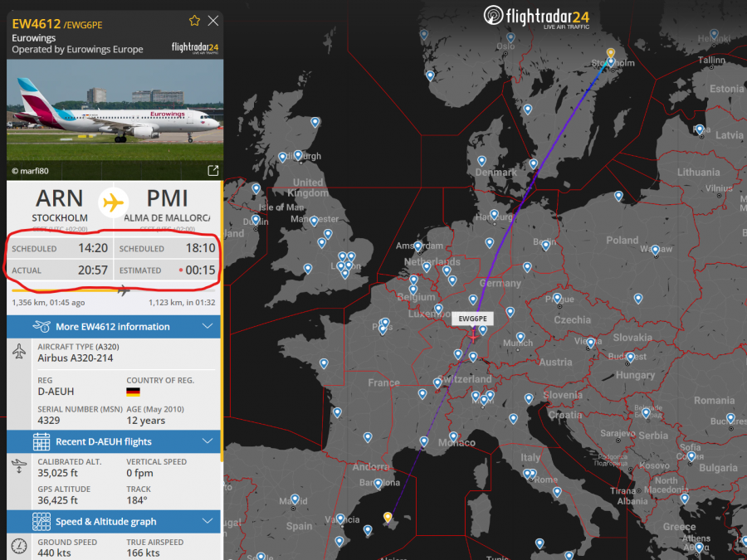Screen dimensions: 747x560
Task: Click the aircraft type airplane icon
Action: (19, 351)
